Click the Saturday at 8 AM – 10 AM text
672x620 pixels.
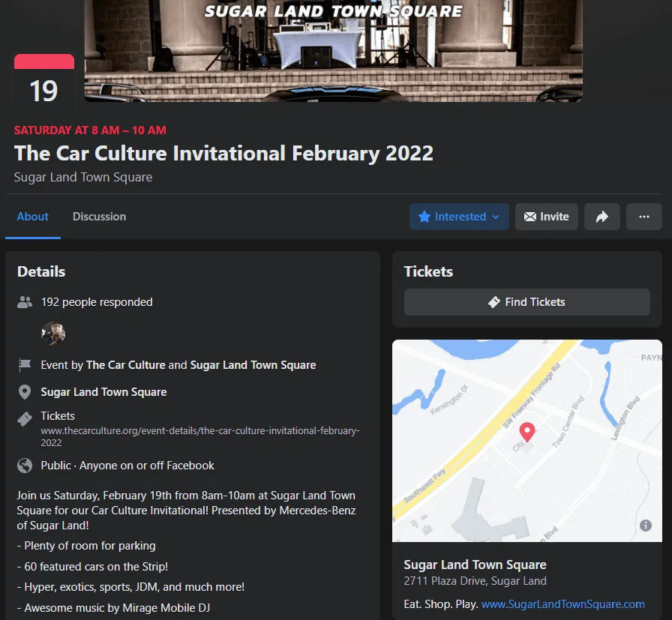[90, 130]
